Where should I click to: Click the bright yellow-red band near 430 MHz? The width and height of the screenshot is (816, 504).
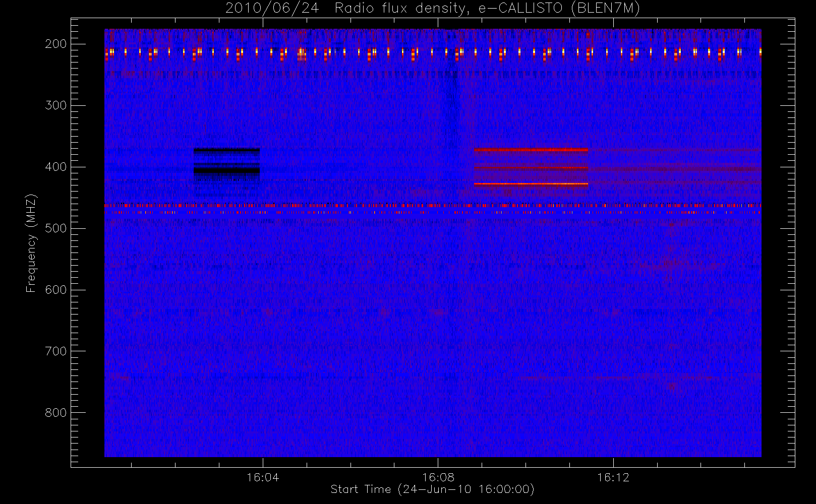click(531, 184)
